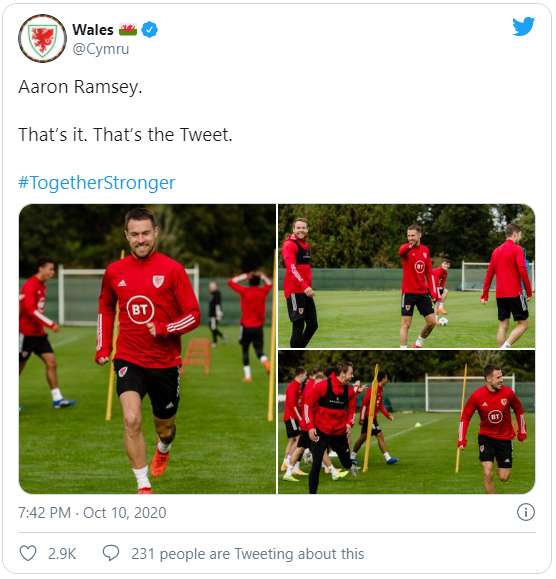556x579 pixels.
Task: View the 231 people are Tweeting link
Action: (248, 554)
